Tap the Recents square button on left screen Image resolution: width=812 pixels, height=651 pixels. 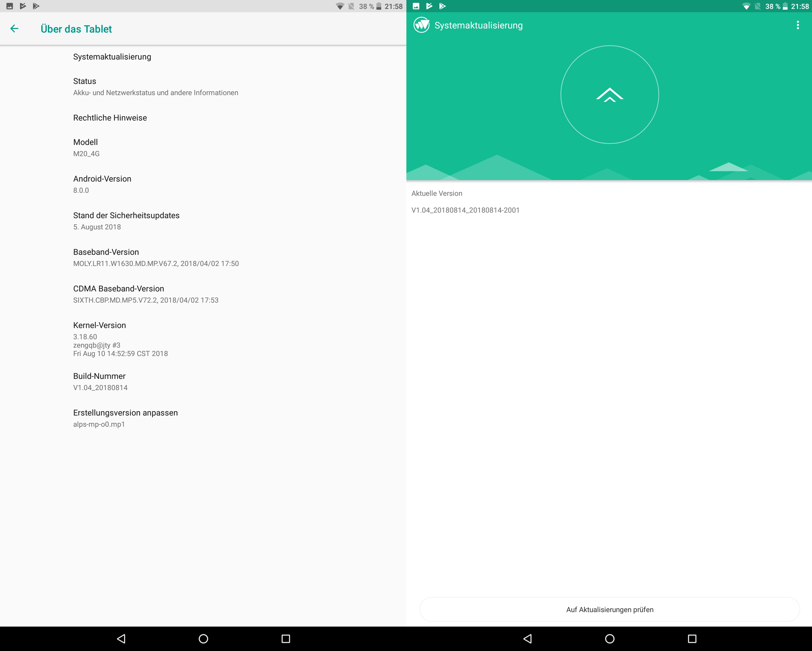[x=286, y=639]
